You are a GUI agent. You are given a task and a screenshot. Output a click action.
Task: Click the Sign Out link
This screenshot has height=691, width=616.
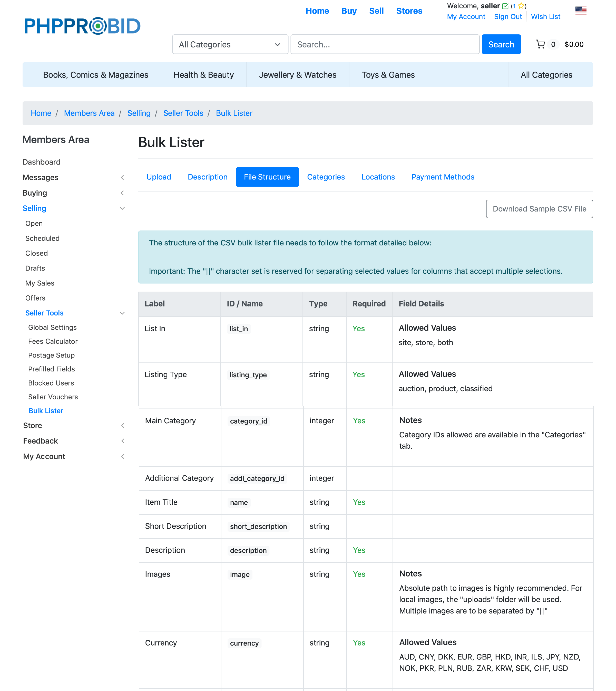(508, 17)
